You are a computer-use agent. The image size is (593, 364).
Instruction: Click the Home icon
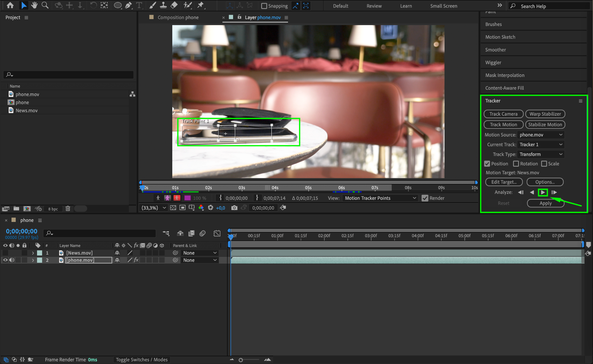pos(10,5)
